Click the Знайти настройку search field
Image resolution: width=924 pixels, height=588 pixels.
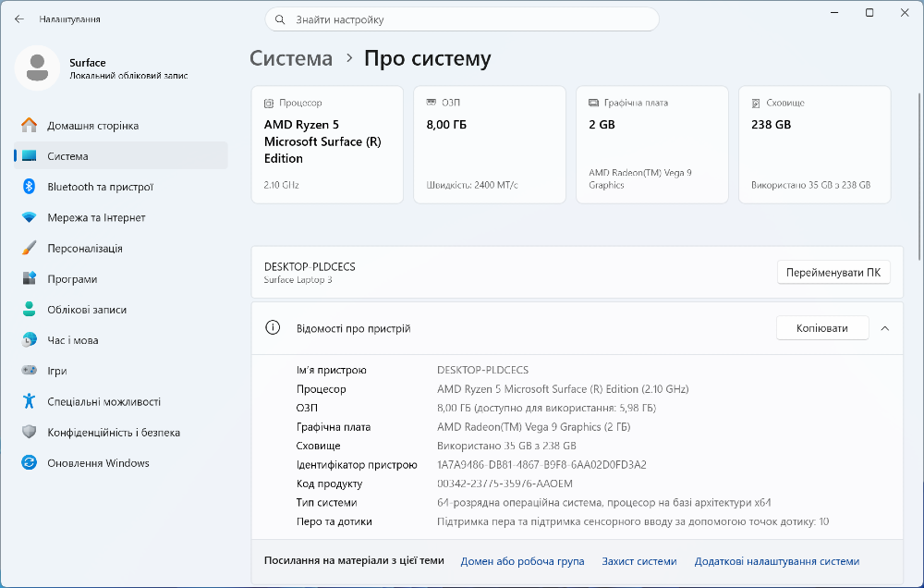point(462,19)
